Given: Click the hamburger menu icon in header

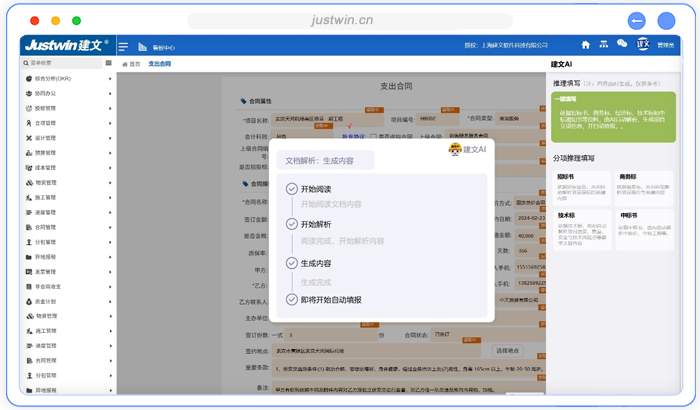Looking at the screenshot, I should pyautogui.click(x=123, y=46).
